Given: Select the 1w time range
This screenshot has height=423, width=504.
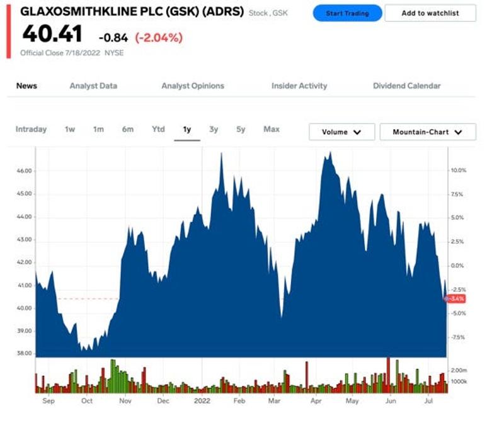Looking at the screenshot, I should (x=70, y=129).
